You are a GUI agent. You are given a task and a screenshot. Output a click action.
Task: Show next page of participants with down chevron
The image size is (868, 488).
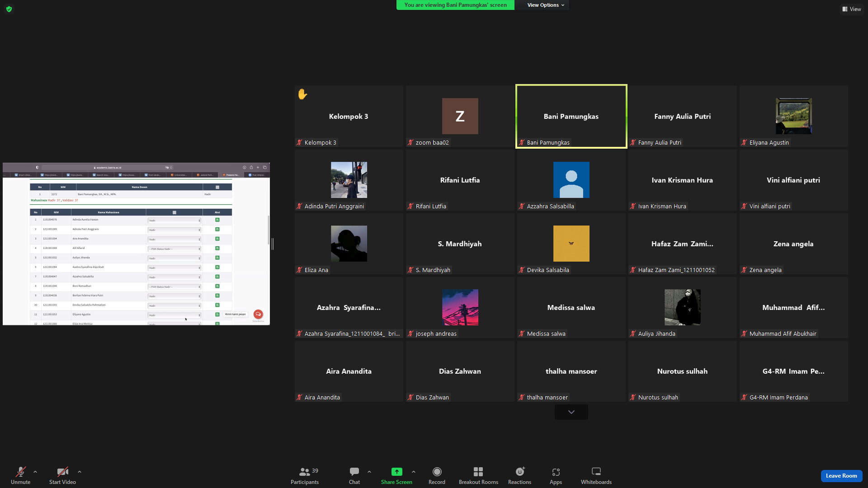tap(571, 412)
